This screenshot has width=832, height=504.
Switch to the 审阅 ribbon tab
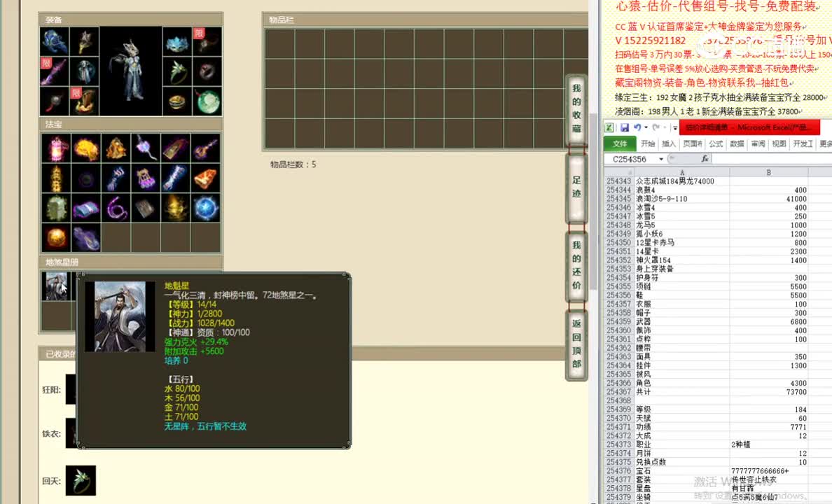758,143
